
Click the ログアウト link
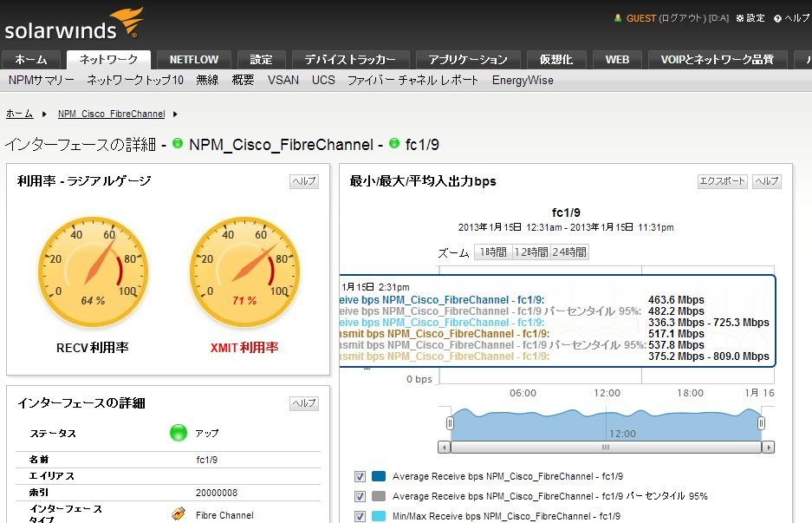coord(683,18)
